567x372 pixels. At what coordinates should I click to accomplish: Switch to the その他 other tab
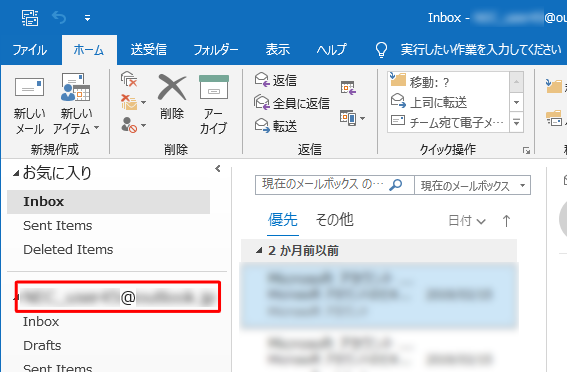[x=334, y=220]
